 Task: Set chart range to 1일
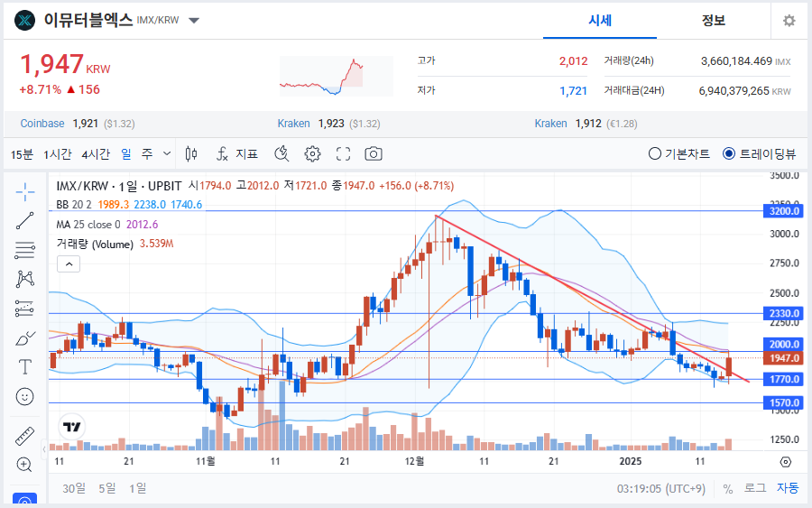coord(138,488)
